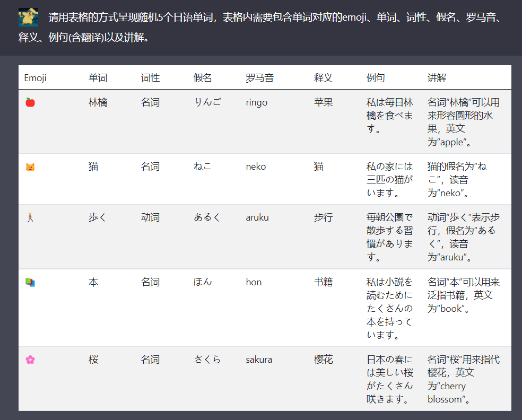Image resolution: width=522 pixels, height=420 pixels.
Task: Click the example sentence 私は毎日林檎を食べます
Action: (x=389, y=116)
